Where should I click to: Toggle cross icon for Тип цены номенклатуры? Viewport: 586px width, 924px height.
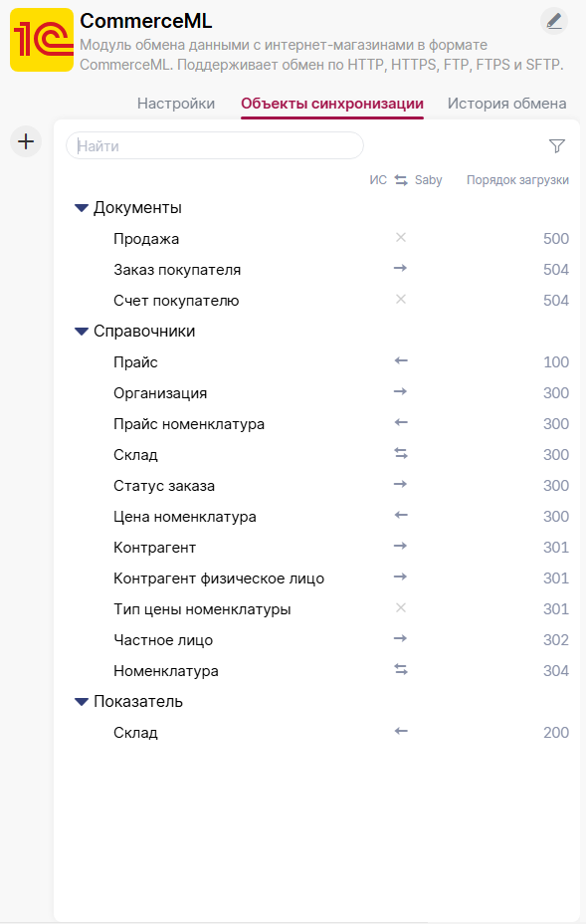pos(401,607)
